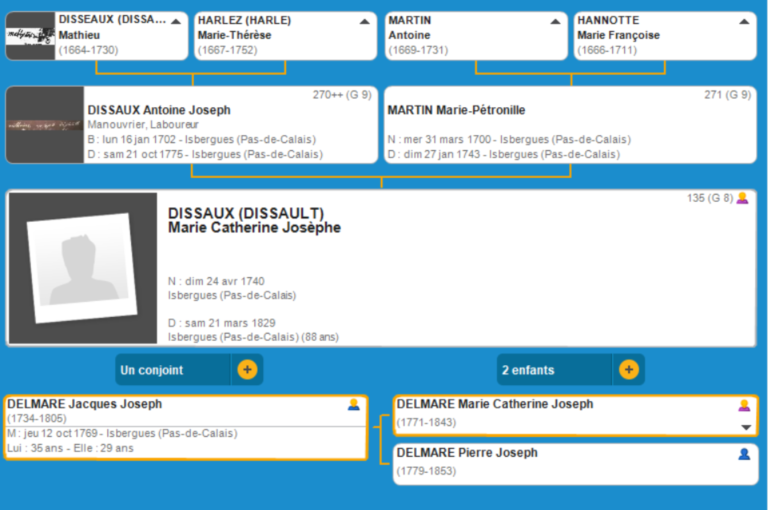Viewport: 768px width, 510px height.
Task: Click person icon on Jacques Joseph DELMARE card
Action: [353, 405]
